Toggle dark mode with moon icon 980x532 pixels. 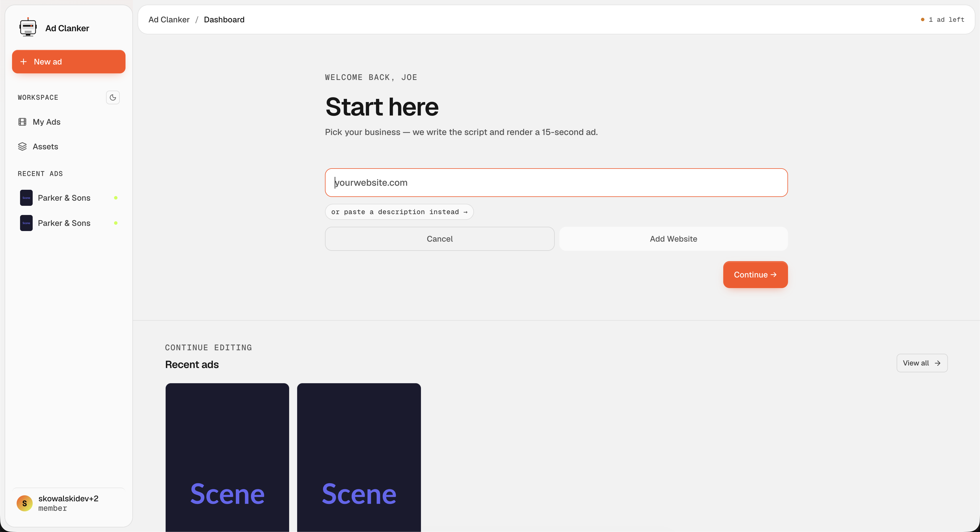[113, 97]
